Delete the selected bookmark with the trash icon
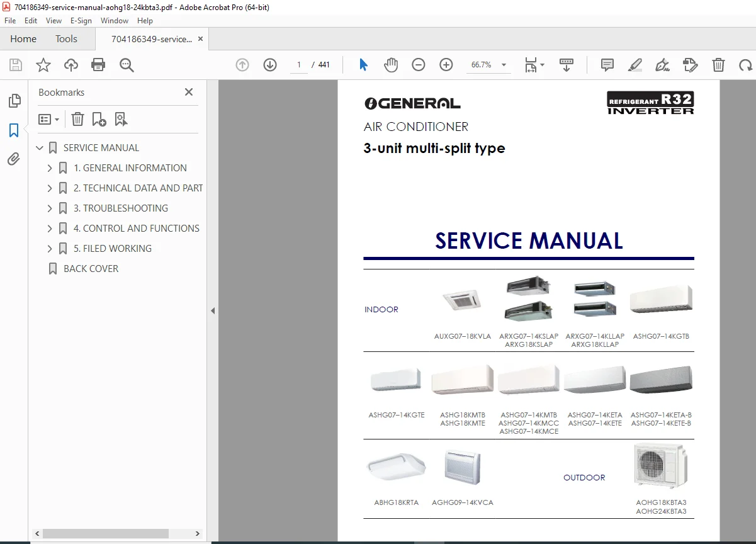 pos(77,119)
